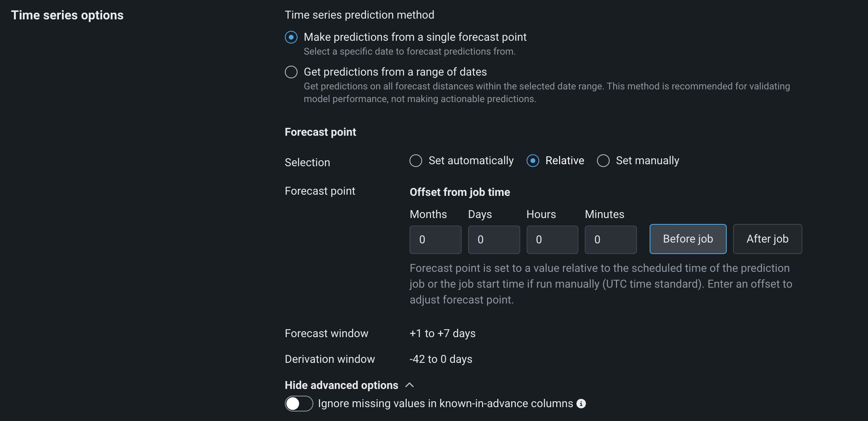Click the 'Get predictions from a range of dates' label

[395, 72]
